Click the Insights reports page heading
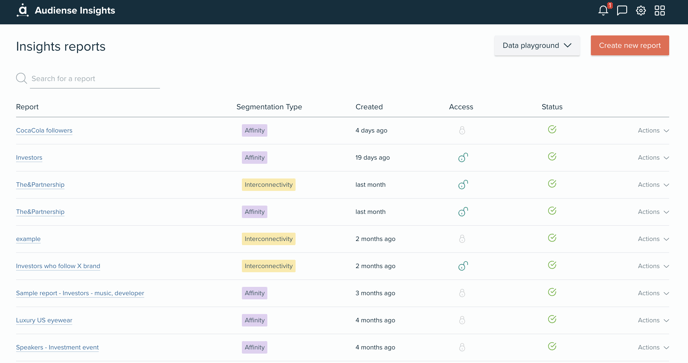This screenshot has height=363, width=688. coord(61,47)
